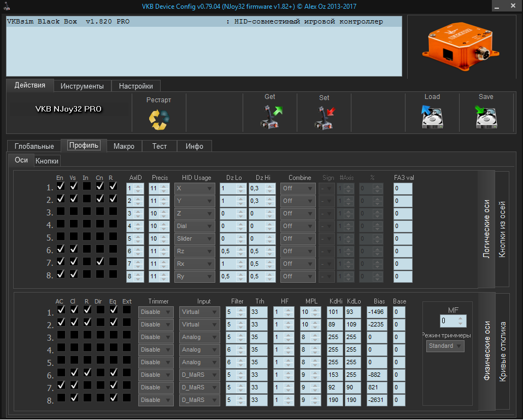Open Input dropdown for physical axis 3
523x420 pixels.
[x=199, y=337]
